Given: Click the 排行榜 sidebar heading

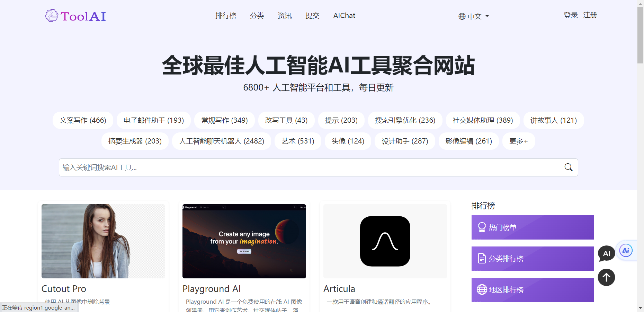Looking at the screenshot, I should click(x=483, y=206).
